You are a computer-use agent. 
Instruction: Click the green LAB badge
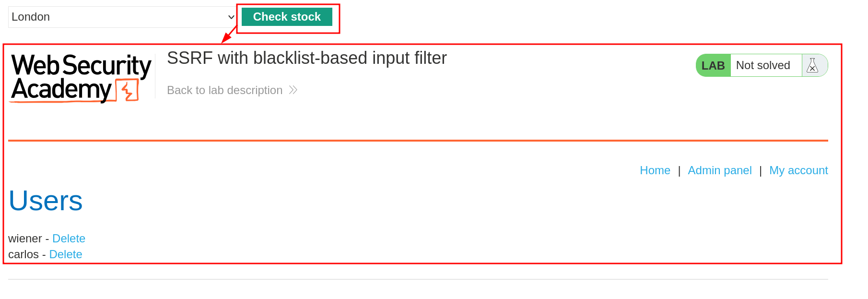pyautogui.click(x=713, y=65)
